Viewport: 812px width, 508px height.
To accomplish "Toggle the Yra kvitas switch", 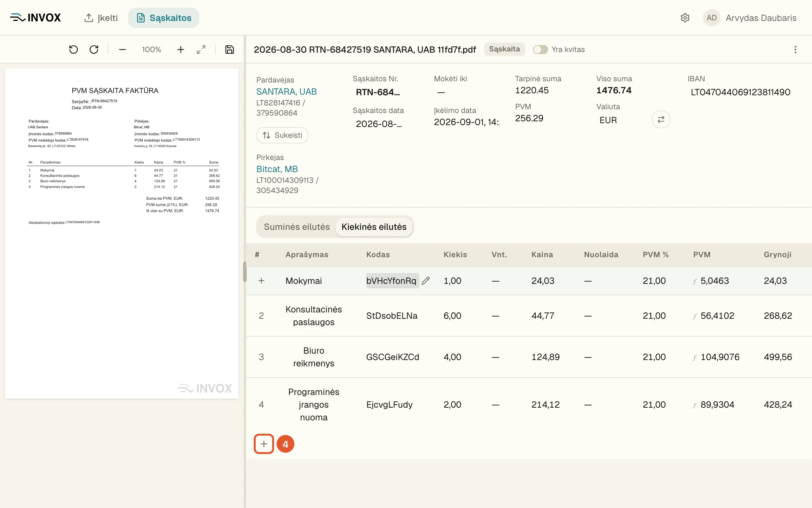I will coord(540,50).
